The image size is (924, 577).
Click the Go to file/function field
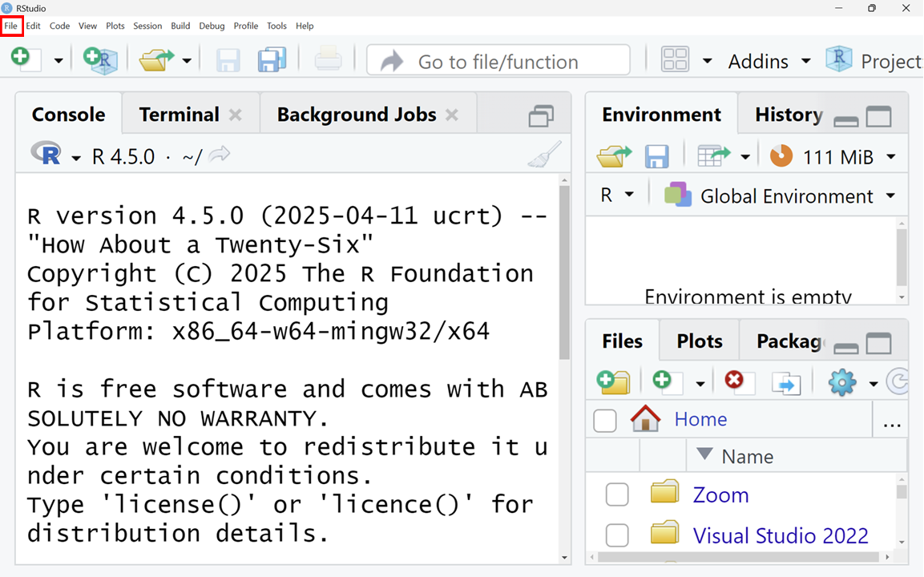pos(498,62)
